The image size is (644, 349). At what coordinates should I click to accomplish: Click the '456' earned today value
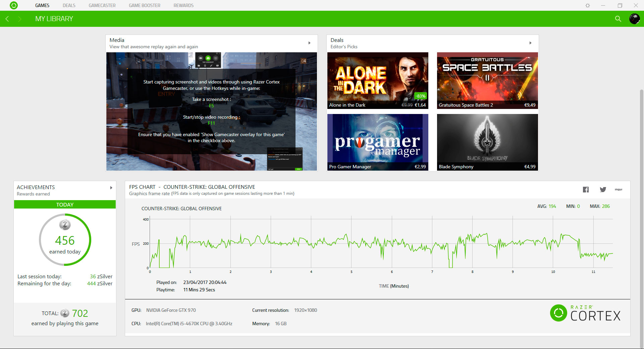[65, 240]
